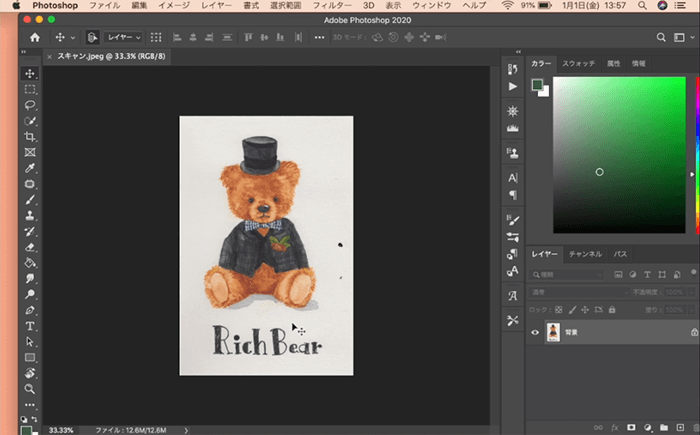Select the Rectangle shape tool

(30, 357)
